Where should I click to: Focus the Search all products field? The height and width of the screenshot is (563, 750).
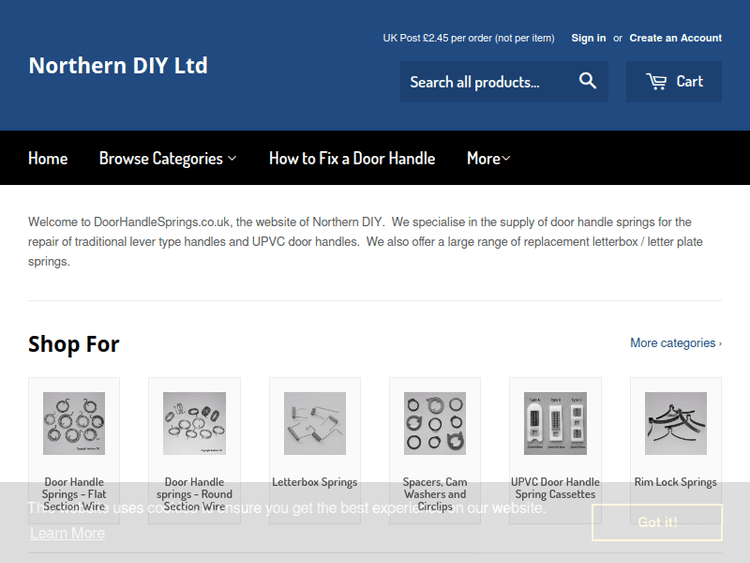485,82
